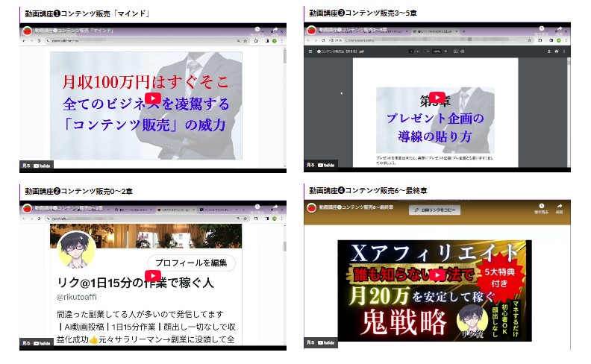
Task: Share the 動画講座❷ video
Action: [275, 208]
